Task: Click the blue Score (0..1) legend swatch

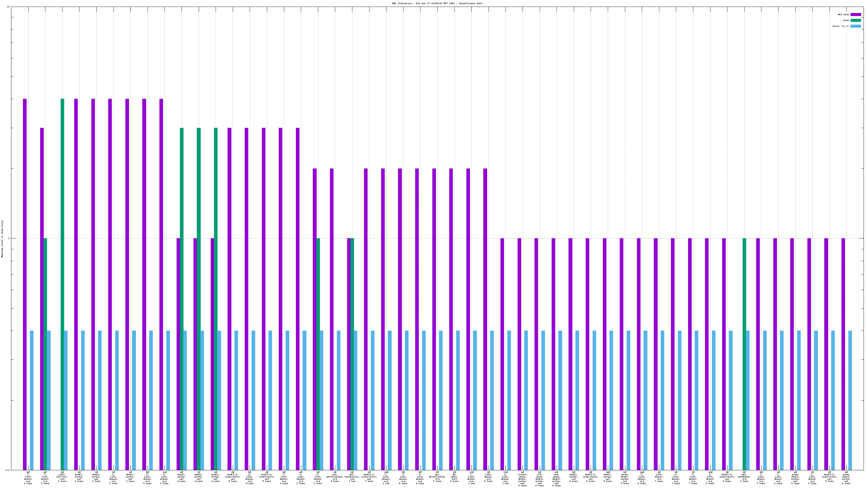Action: pyautogui.click(x=856, y=26)
